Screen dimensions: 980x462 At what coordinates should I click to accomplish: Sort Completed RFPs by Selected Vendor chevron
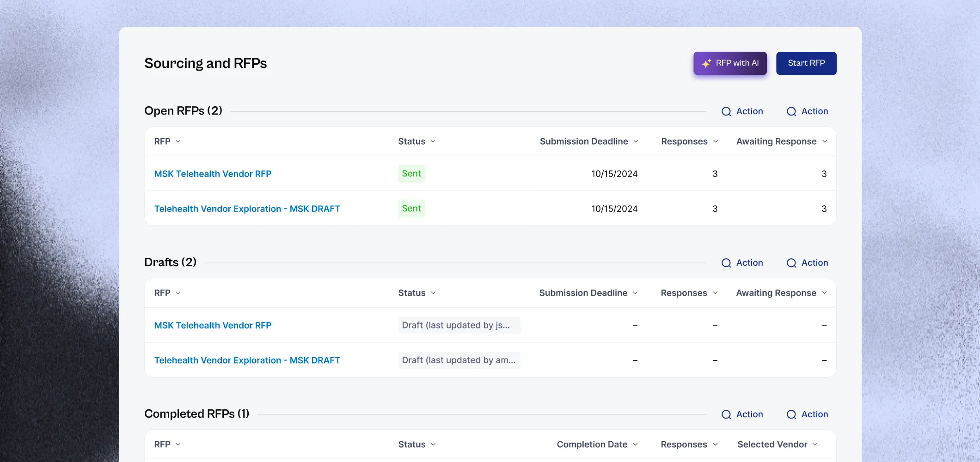815,444
